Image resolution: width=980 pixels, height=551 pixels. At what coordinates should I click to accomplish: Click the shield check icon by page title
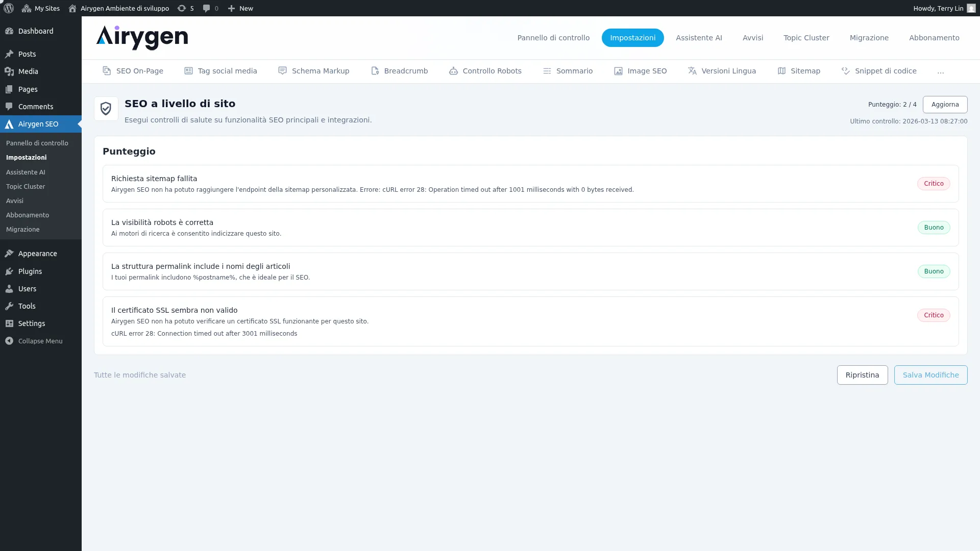pos(106,109)
